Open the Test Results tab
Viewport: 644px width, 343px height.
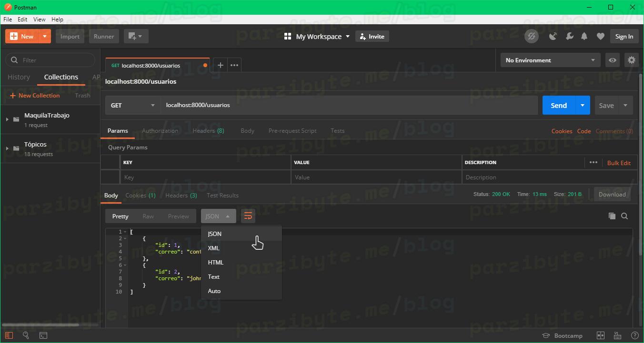pyautogui.click(x=222, y=196)
